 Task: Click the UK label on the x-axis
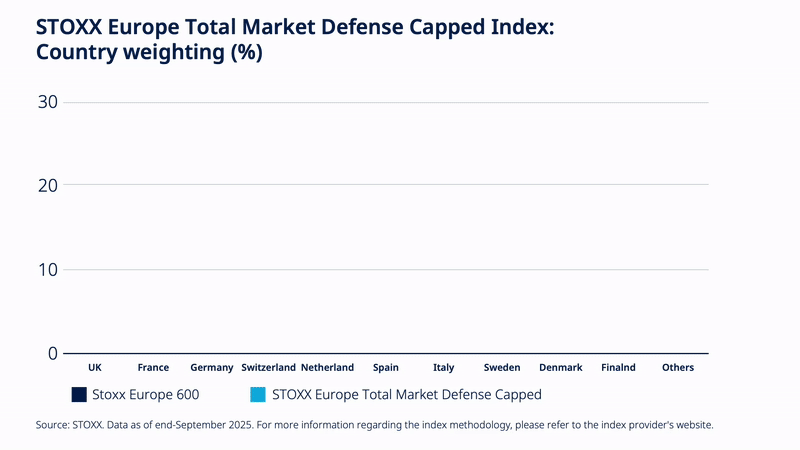click(95, 368)
